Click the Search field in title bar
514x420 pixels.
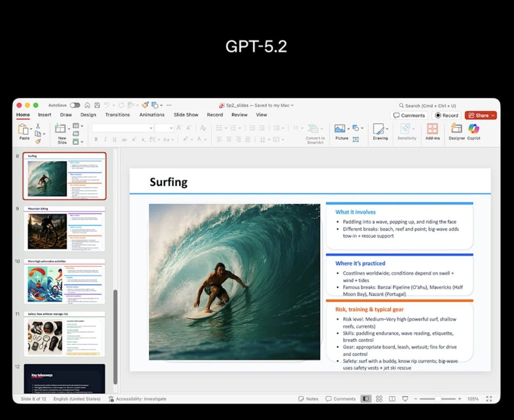coord(428,105)
